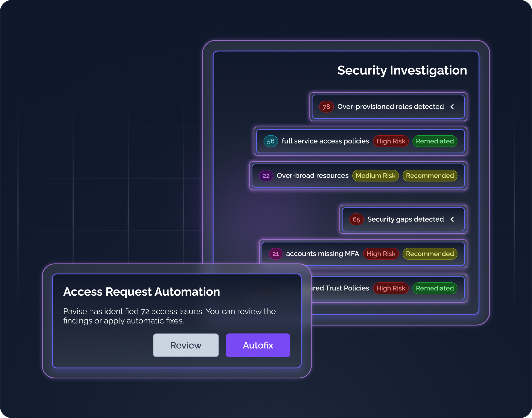
Task: Select the Medium Risk tag
Action: 375,176
